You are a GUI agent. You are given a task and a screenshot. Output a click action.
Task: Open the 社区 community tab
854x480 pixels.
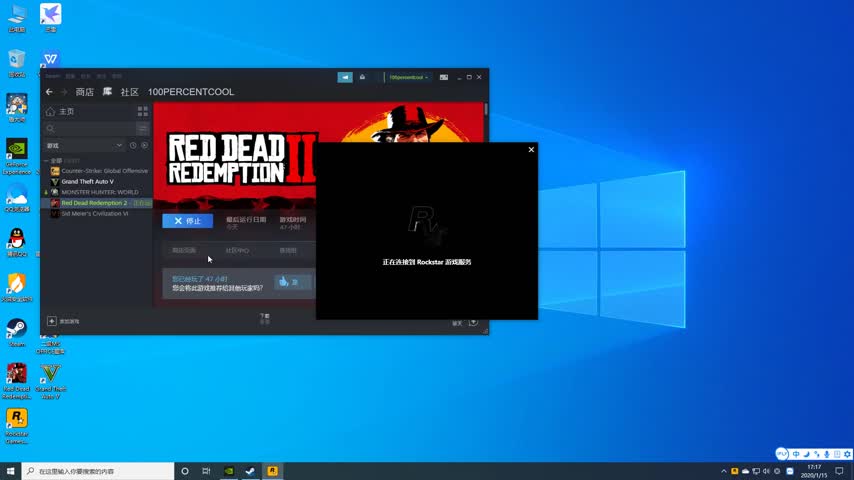click(130, 92)
